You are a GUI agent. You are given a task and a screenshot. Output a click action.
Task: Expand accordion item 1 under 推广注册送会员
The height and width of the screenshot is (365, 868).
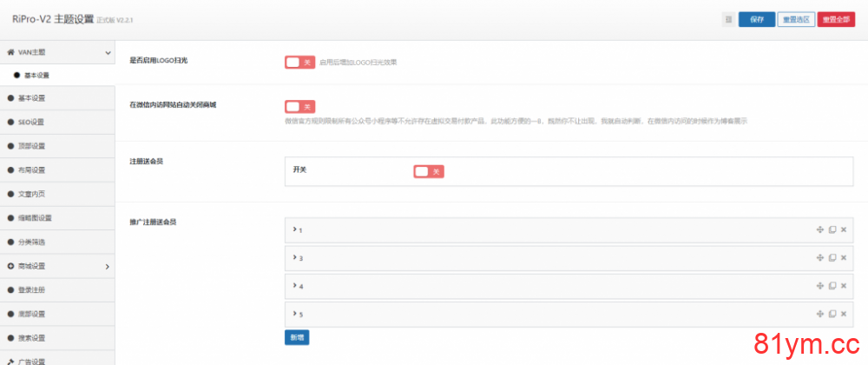299,229
